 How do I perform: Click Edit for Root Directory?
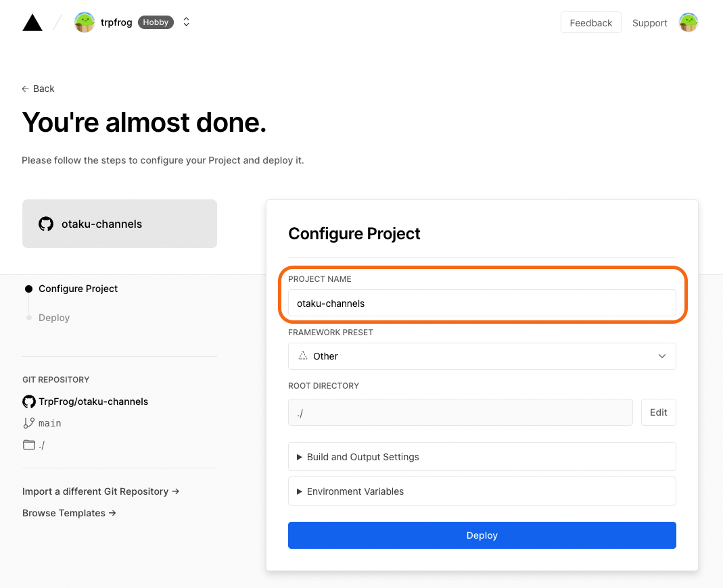click(x=658, y=412)
